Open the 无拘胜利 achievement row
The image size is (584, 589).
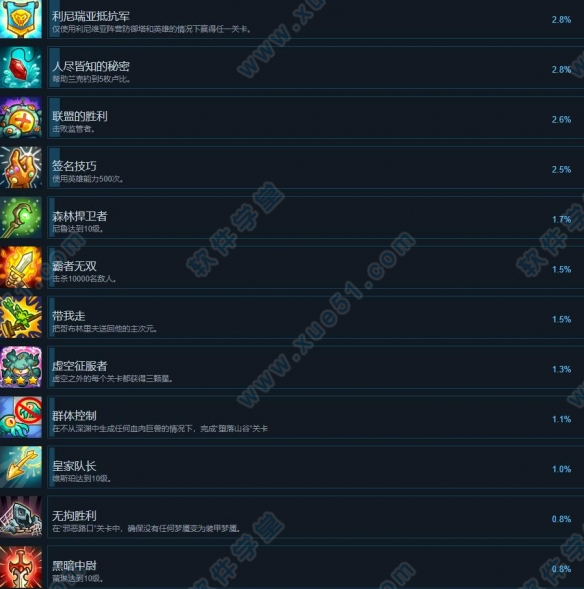[315, 517]
